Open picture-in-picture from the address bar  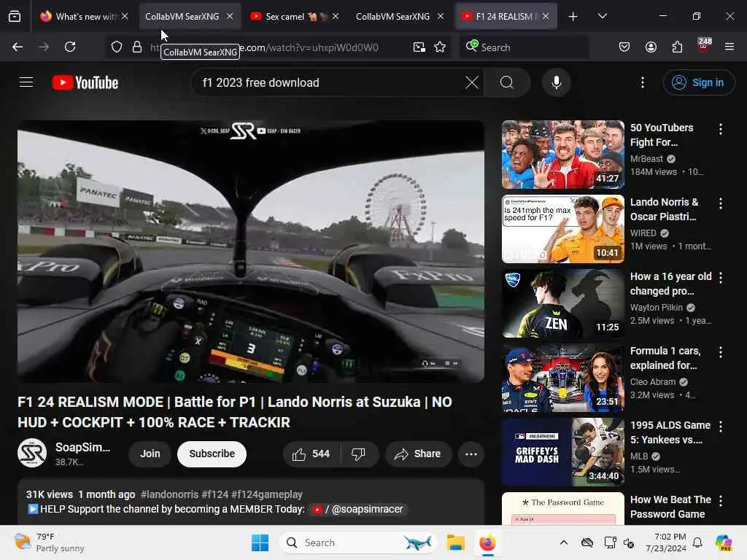pos(419,47)
